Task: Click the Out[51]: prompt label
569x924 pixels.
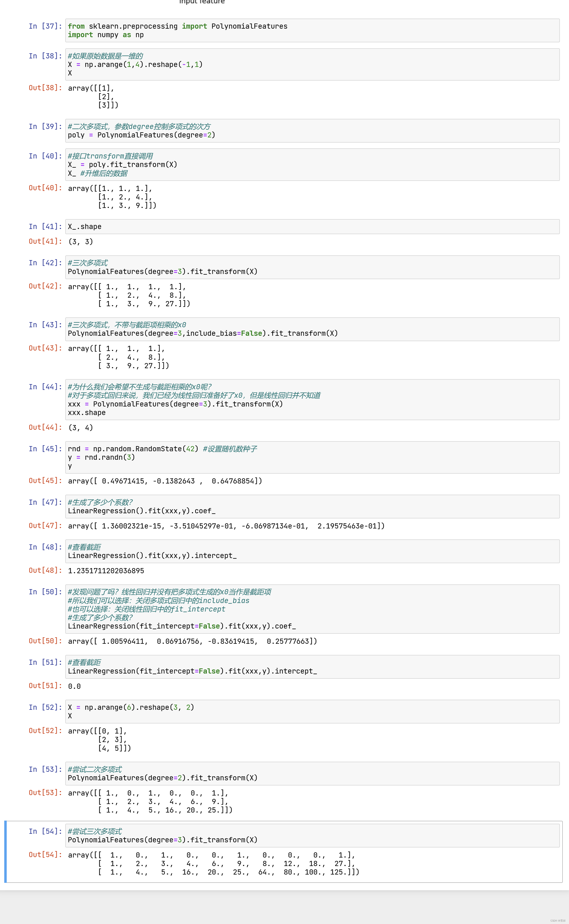Action: point(45,686)
